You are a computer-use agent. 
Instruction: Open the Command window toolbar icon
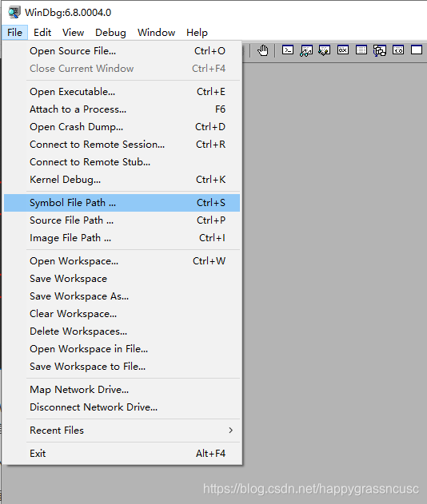(288, 50)
